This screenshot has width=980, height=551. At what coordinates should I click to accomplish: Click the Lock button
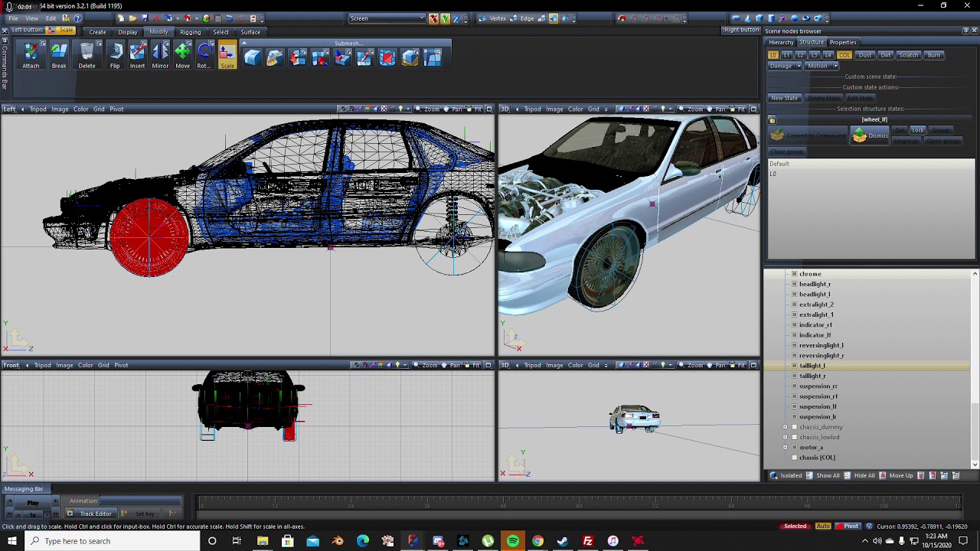point(917,130)
